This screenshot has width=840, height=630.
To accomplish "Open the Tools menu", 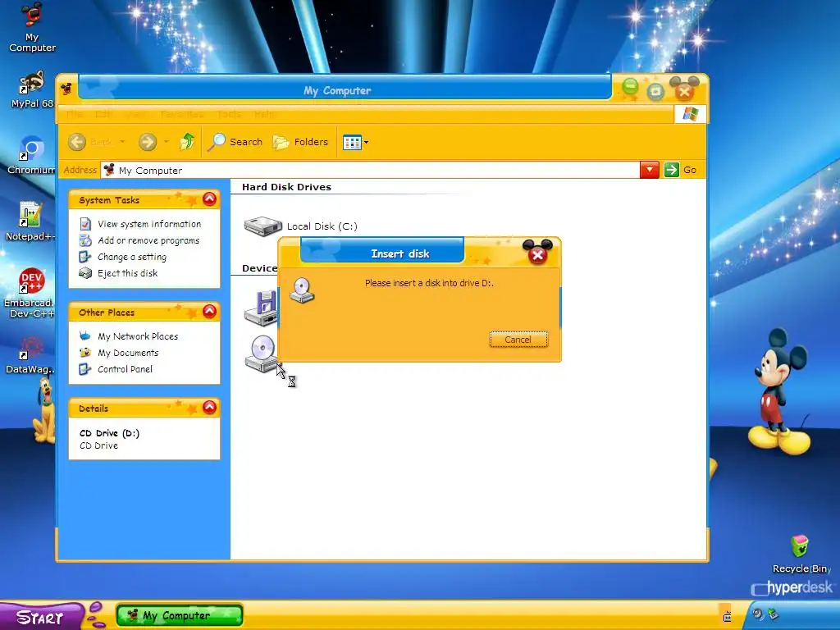I will pyautogui.click(x=230, y=114).
